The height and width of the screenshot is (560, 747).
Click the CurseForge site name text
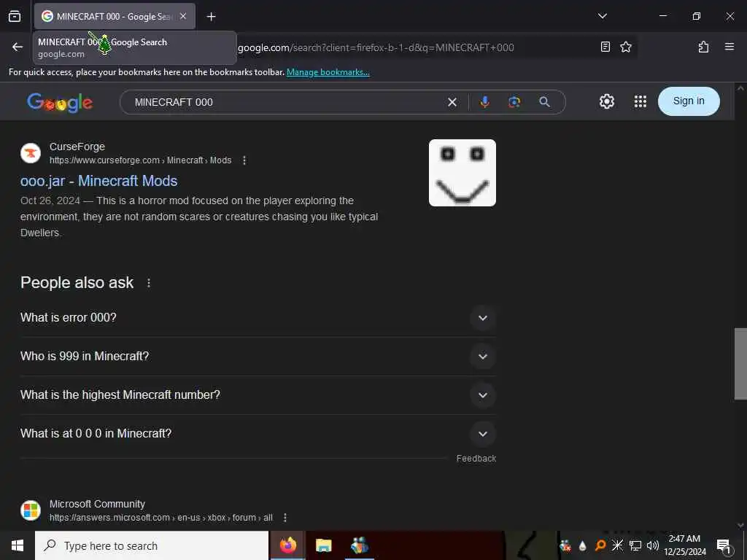[x=77, y=147]
